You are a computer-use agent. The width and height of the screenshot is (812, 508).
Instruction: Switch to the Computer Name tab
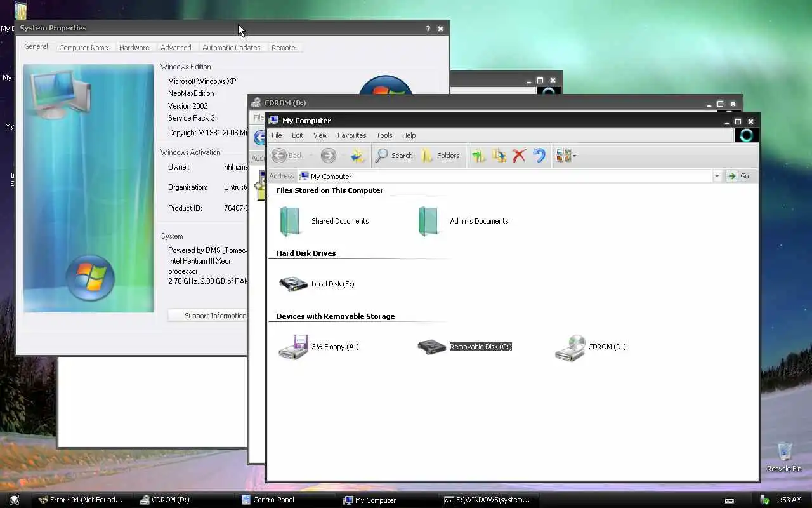pyautogui.click(x=84, y=48)
